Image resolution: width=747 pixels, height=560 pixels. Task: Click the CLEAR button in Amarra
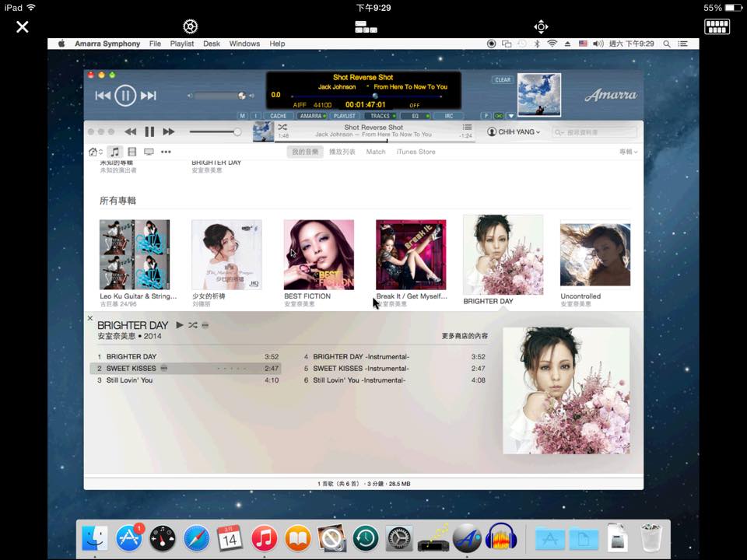click(x=503, y=80)
